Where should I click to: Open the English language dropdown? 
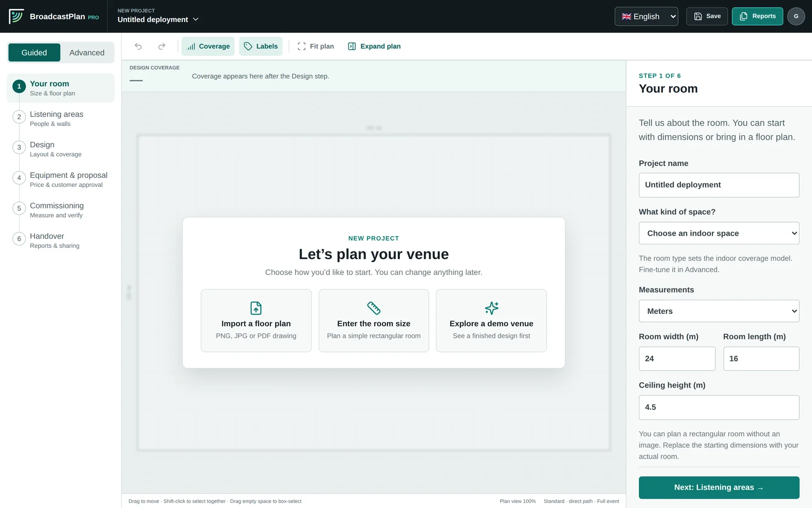click(647, 16)
